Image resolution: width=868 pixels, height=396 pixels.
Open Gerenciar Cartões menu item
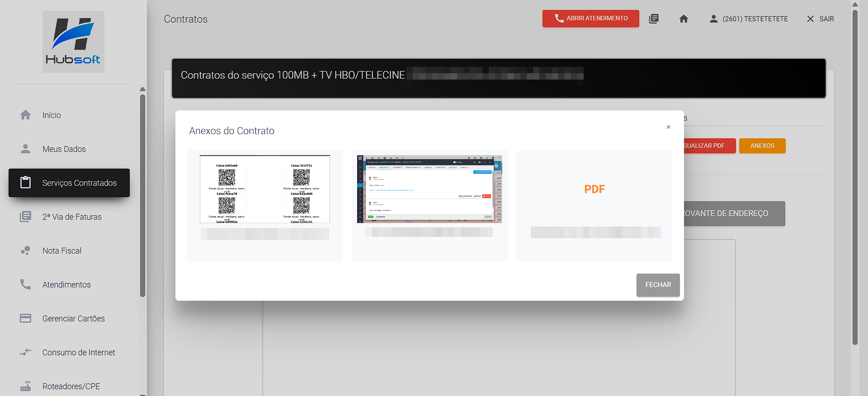[x=69, y=318]
